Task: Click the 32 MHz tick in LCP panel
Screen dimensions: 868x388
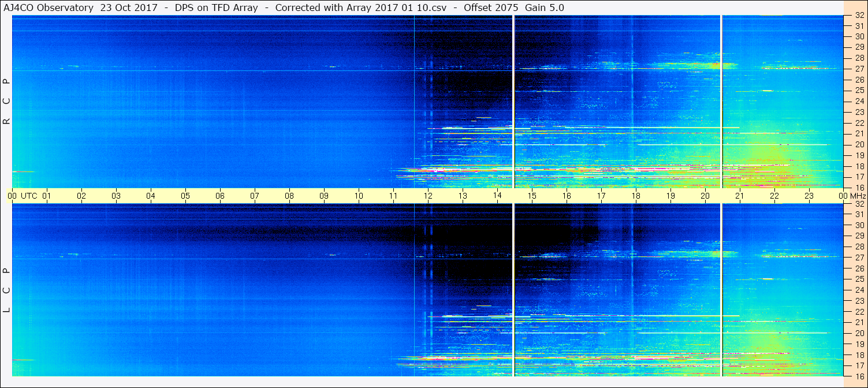Action: (859, 204)
